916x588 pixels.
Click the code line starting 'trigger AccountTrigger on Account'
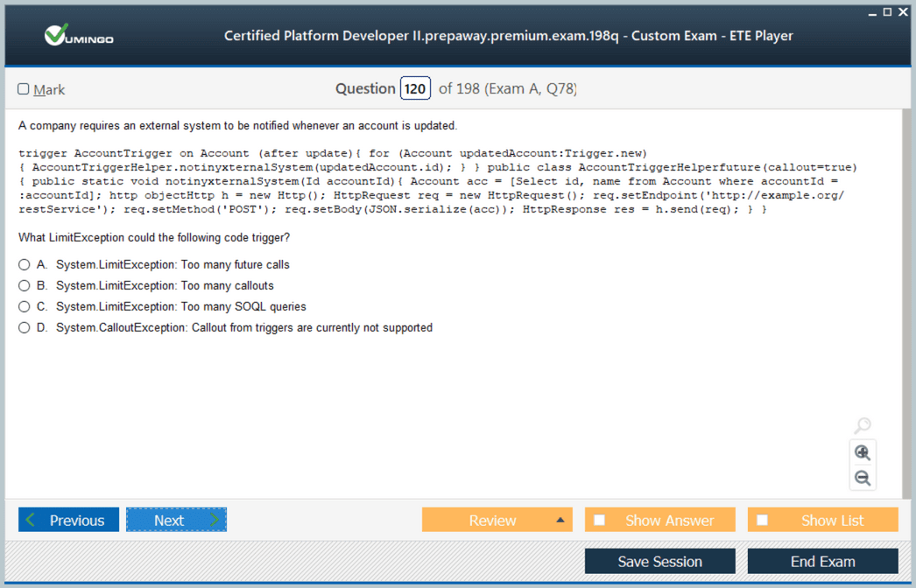point(333,154)
